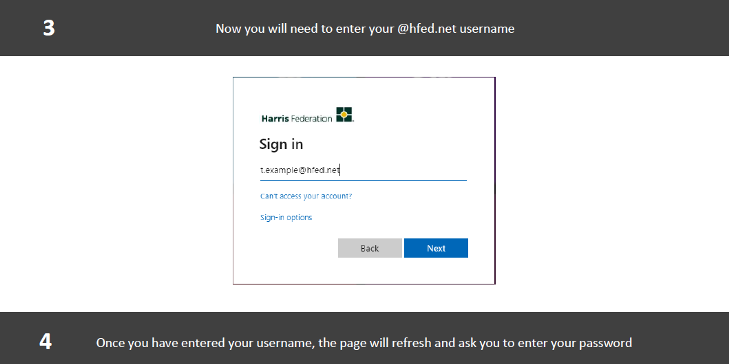Click the step 3 instruction text
The height and width of the screenshot is (364, 729).
tap(365, 29)
